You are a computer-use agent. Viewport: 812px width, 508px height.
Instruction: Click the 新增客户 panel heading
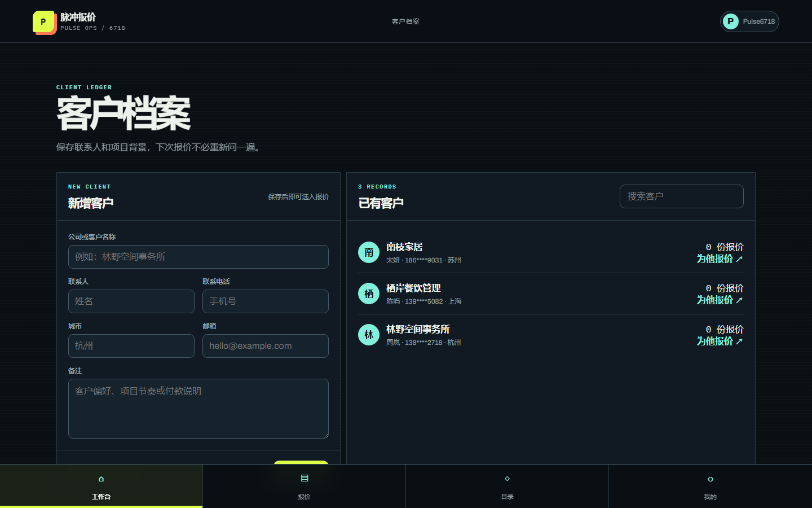[x=91, y=203]
